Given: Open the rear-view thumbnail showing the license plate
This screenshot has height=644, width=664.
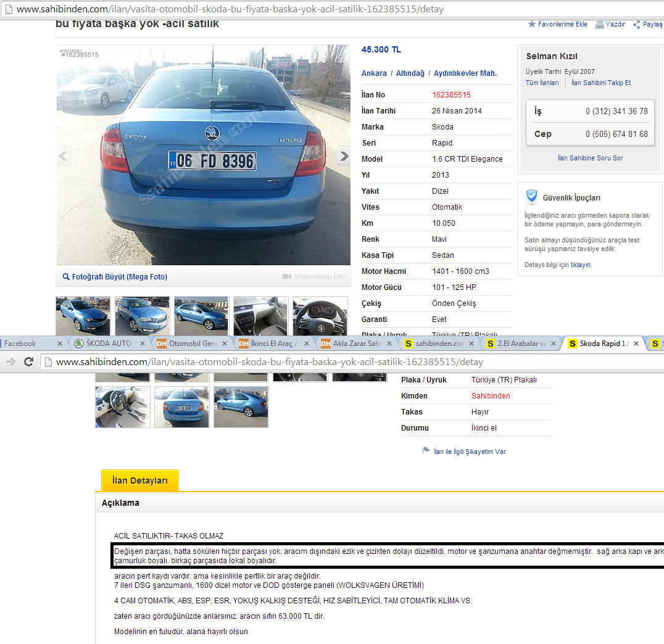Looking at the screenshot, I should [181, 407].
